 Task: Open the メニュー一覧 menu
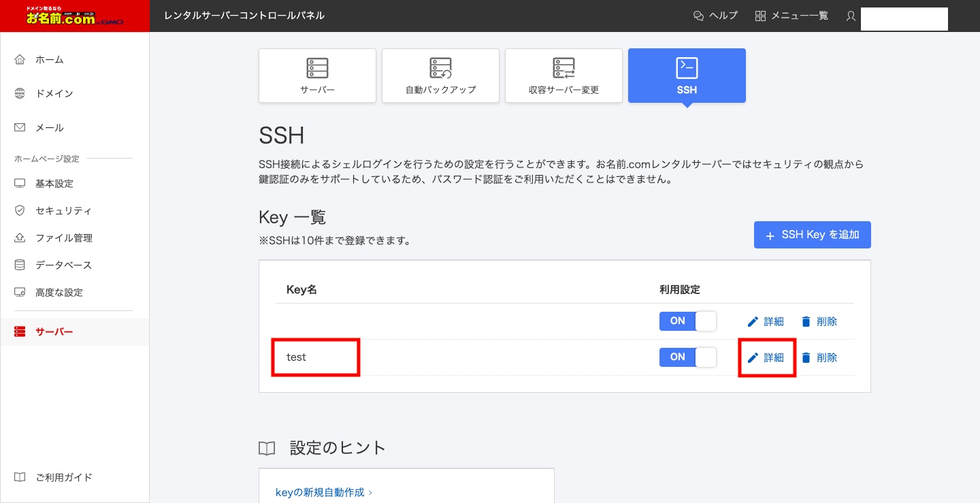click(x=791, y=16)
